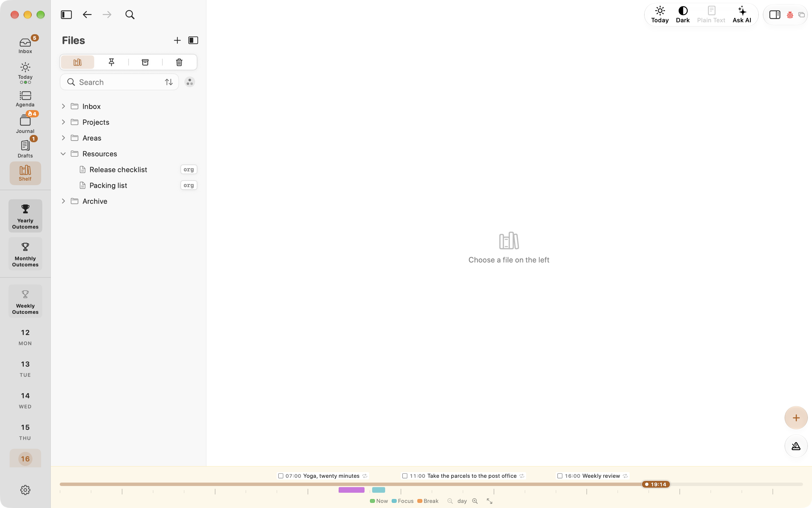Open the filter dots icon beside search
Viewport: 812px width, 508px height.
click(x=190, y=82)
